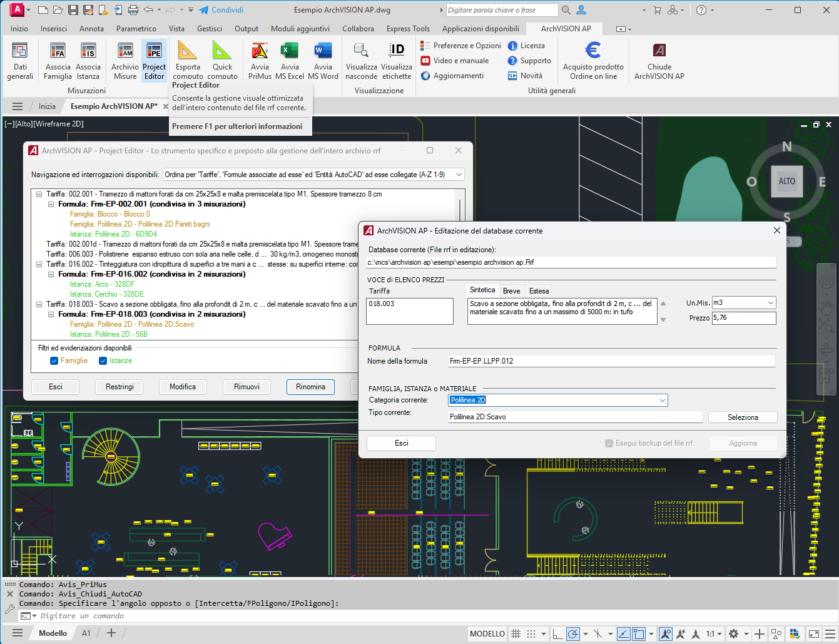Toggle Esegui backup del file rrf checkbox
Image resolution: width=839 pixels, height=644 pixels.
coord(609,443)
